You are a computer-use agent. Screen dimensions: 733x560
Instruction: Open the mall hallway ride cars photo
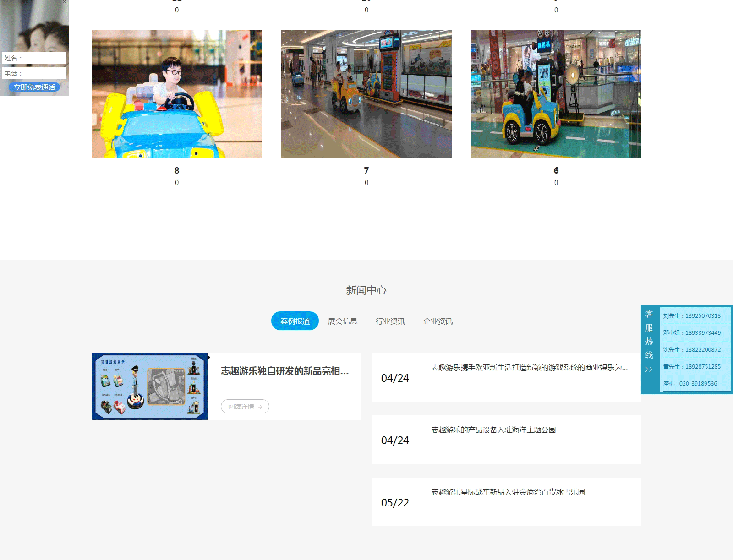366,94
